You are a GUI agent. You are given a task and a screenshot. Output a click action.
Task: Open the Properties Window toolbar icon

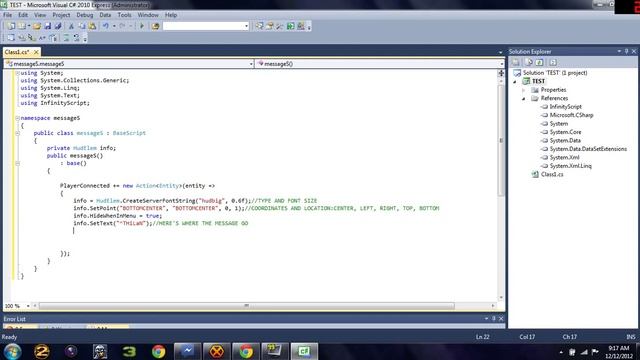(x=270, y=26)
